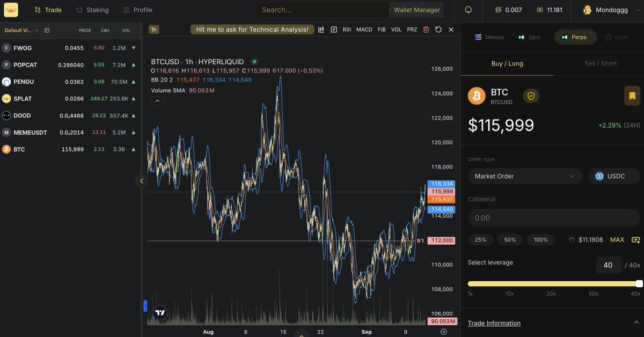Toggle the MACD indicator
The image size is (644, 337).
[x=364, y=30]
